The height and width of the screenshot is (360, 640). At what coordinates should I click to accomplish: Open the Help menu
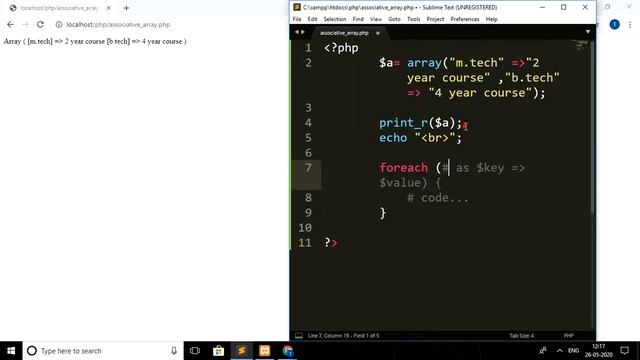[x=491, y=19]
